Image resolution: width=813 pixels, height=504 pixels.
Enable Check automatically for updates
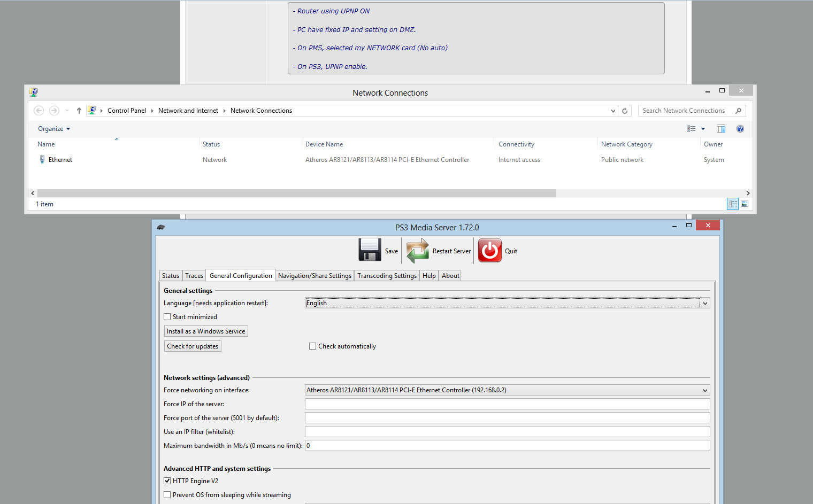pos(313,346)
